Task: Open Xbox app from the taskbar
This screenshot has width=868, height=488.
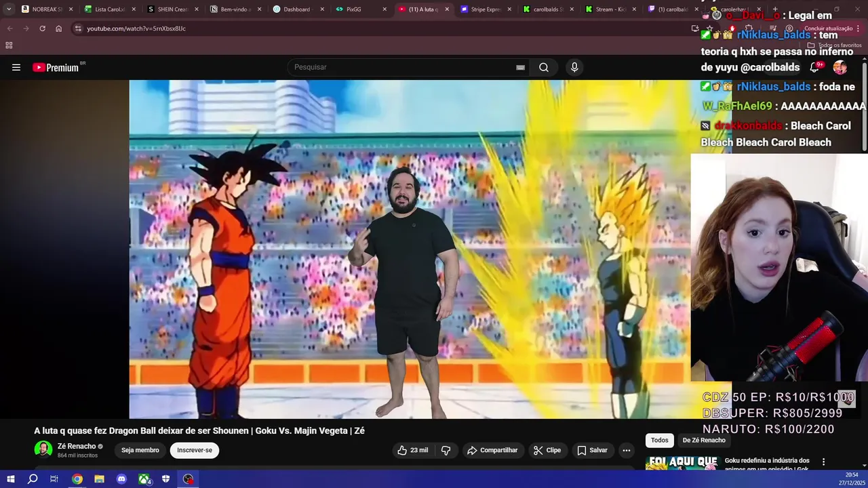Action: (144, 479)
